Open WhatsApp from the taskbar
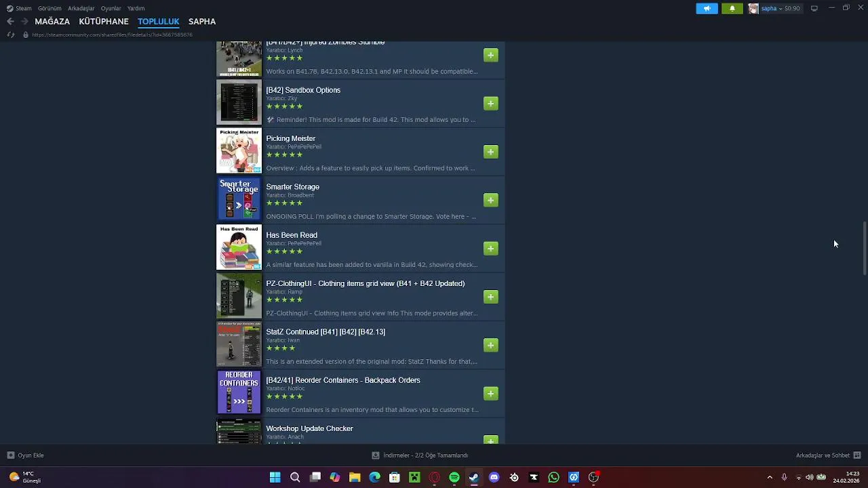The image size is (868, 488). point(553,477)
